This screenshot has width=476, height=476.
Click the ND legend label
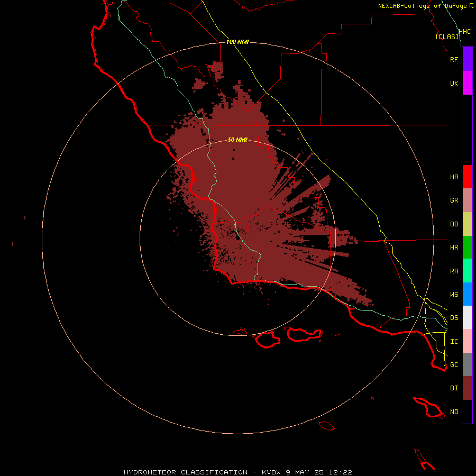454,412
